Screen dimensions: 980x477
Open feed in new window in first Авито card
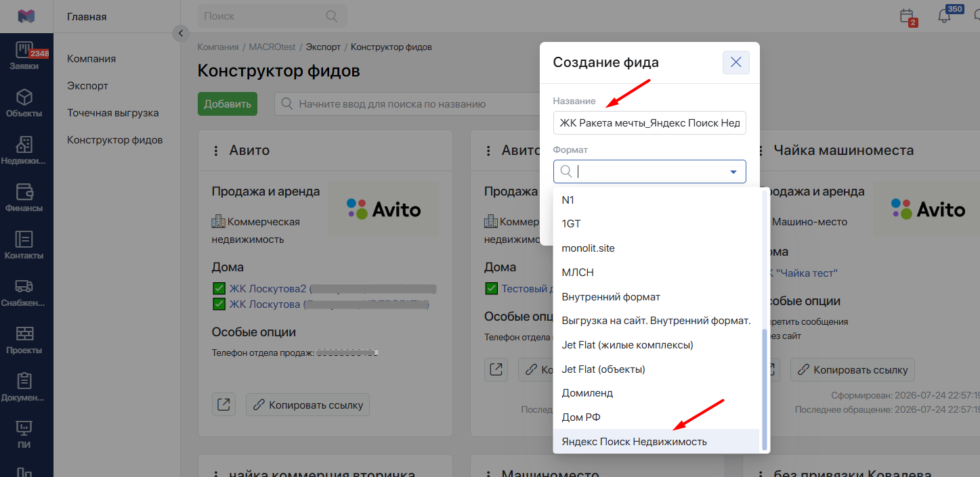point(223,405)
